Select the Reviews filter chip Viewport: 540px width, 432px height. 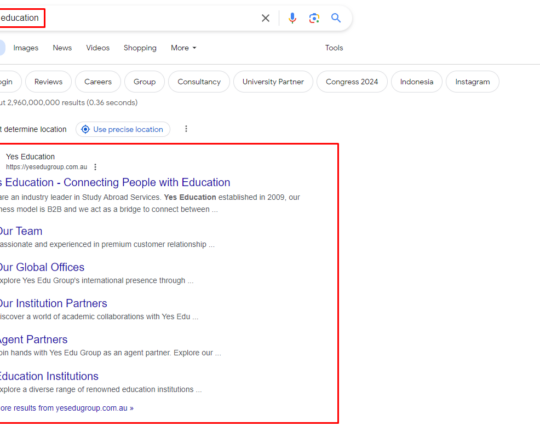point(48,82)
